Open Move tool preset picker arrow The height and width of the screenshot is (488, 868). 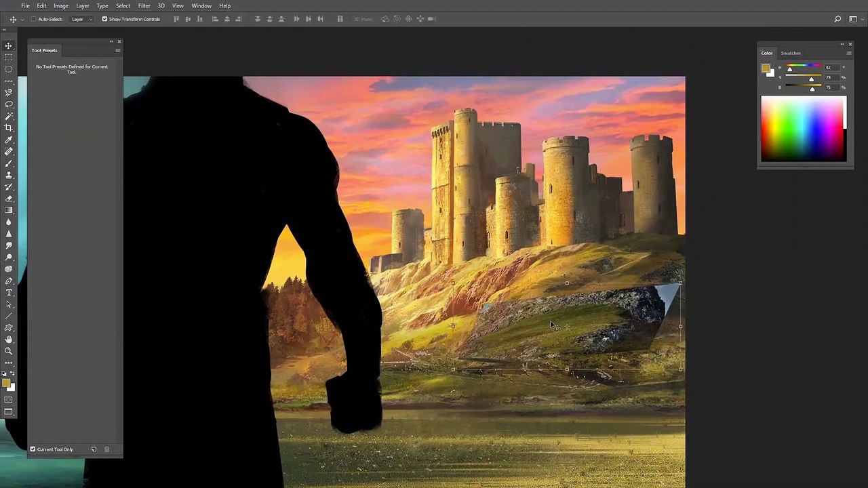click(22, 19)
